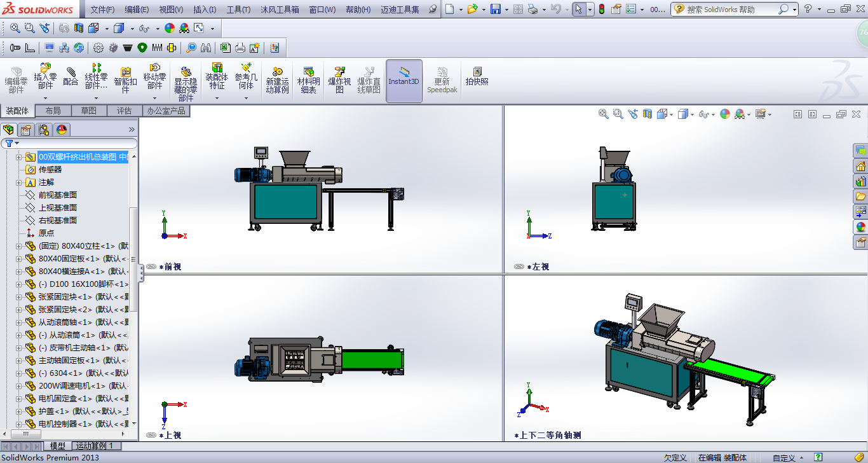Click the Insert Components (插入零部件) tool
The image size is (868, 463).
[x=45, y=76]
